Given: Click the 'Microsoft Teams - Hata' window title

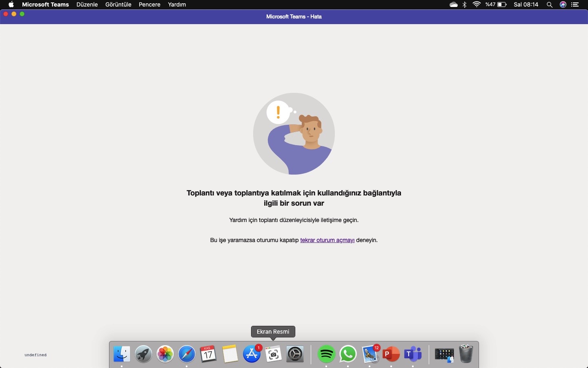Looking at the screenshot, I should click(294, 17).
